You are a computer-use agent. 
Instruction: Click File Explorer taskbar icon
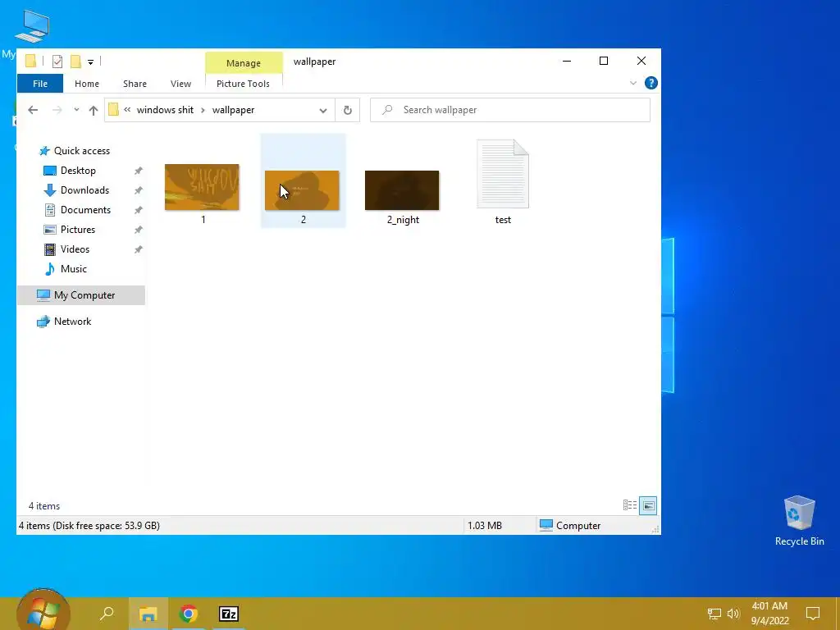click(148, 614)
